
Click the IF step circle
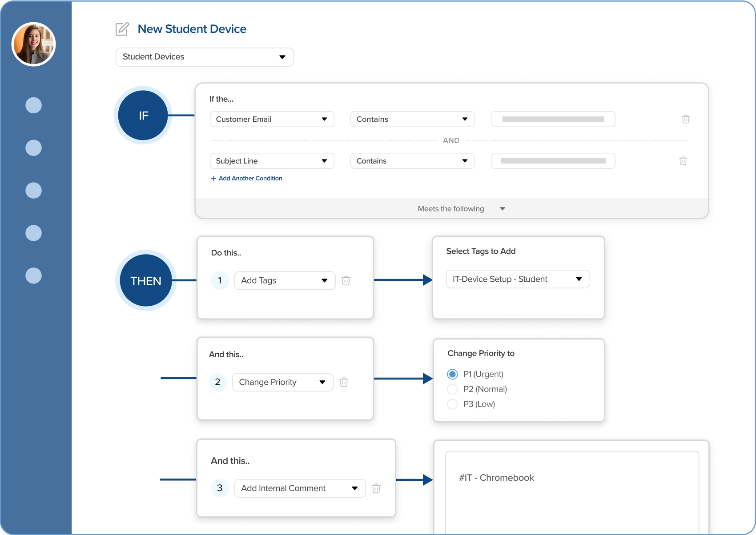(x=143, y=116)
